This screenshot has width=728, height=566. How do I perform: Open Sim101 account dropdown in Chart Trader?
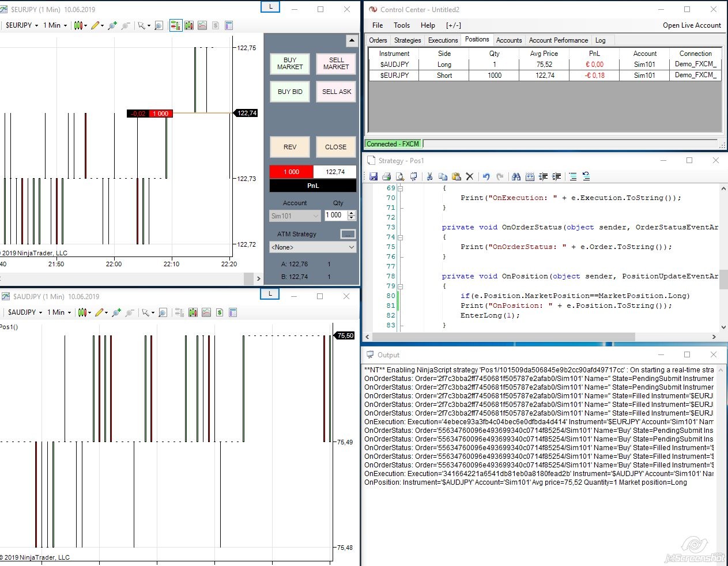tap(295, 216)
